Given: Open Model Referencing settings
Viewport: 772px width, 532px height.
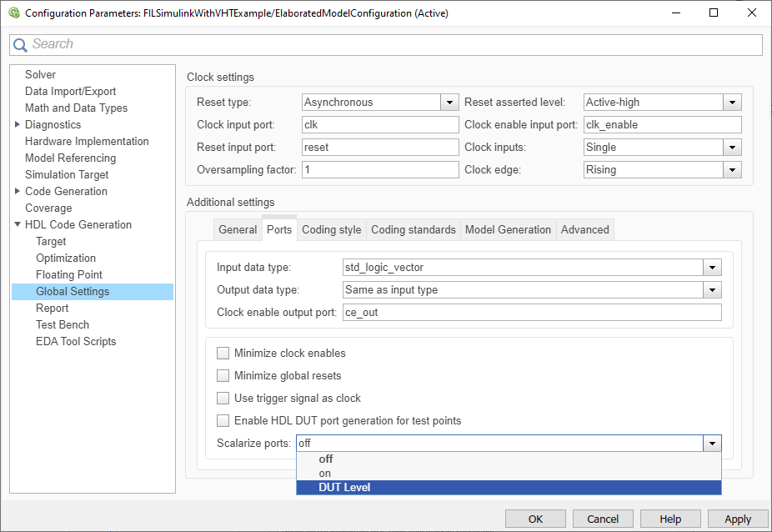Looking at the screenshot, I should (x=70, y=158).
